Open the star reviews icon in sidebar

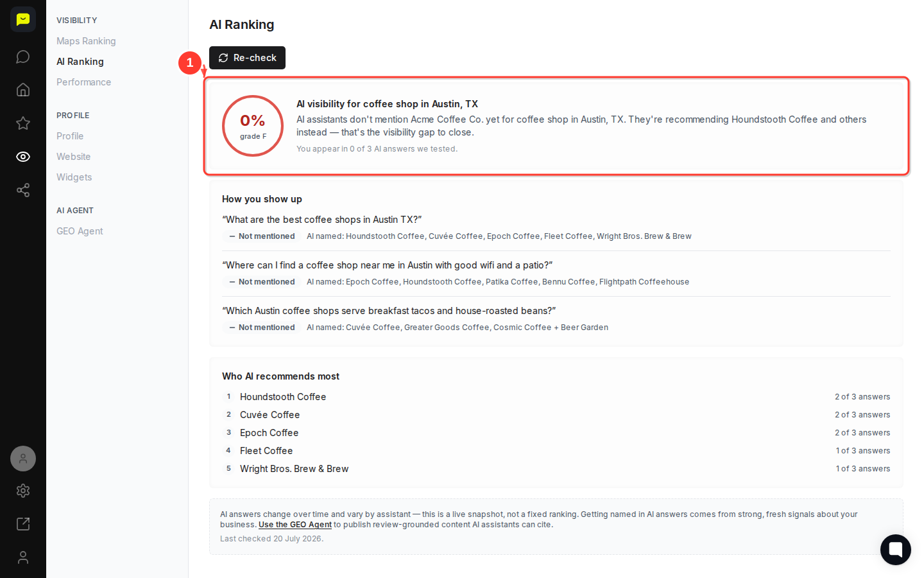coord(23,123)
